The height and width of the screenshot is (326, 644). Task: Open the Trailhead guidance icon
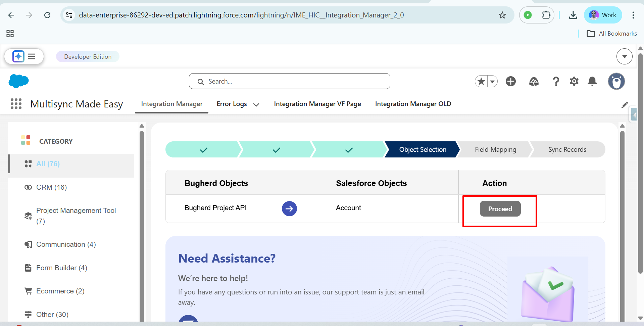534,81
